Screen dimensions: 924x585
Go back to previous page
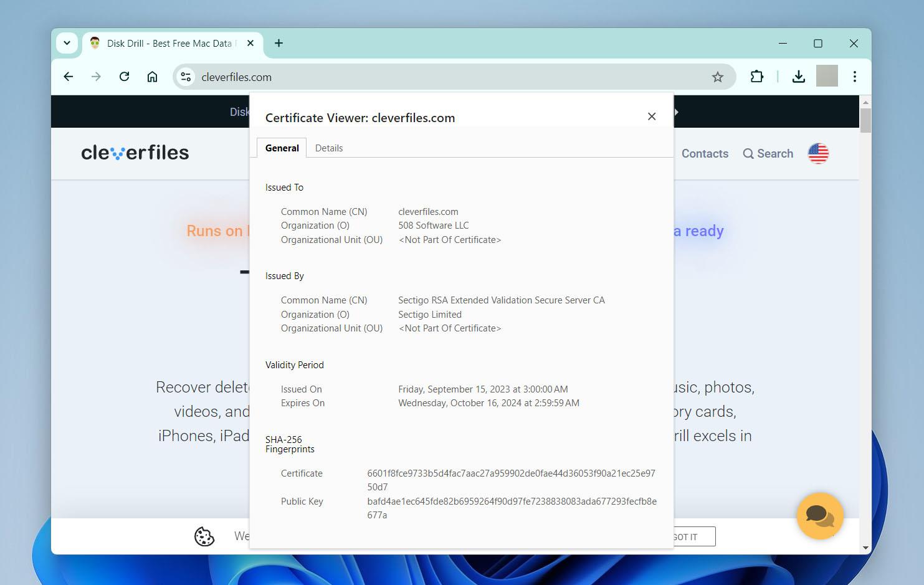coord(69,77)
